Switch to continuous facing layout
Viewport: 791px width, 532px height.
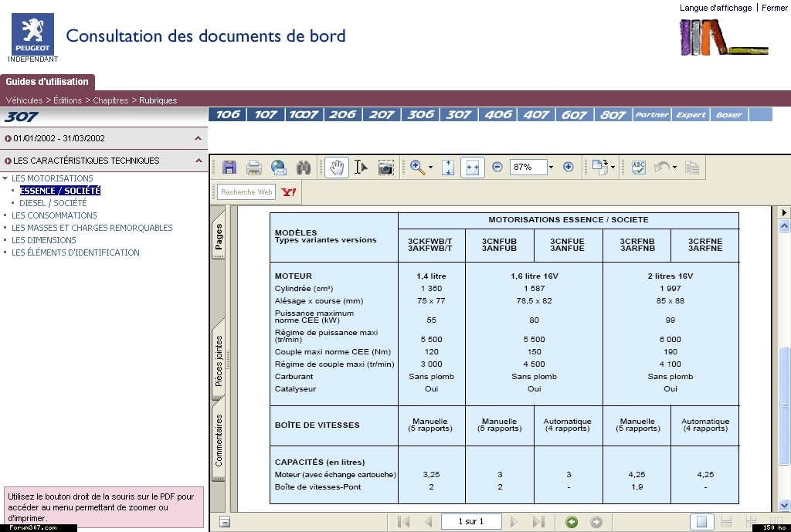[751, 522]
